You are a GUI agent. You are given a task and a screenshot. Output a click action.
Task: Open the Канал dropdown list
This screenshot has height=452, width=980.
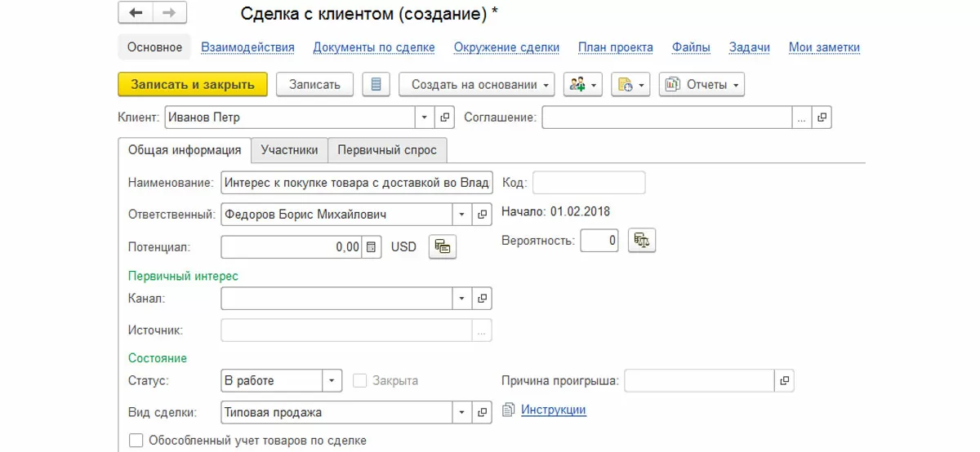[x=462, y=299]
